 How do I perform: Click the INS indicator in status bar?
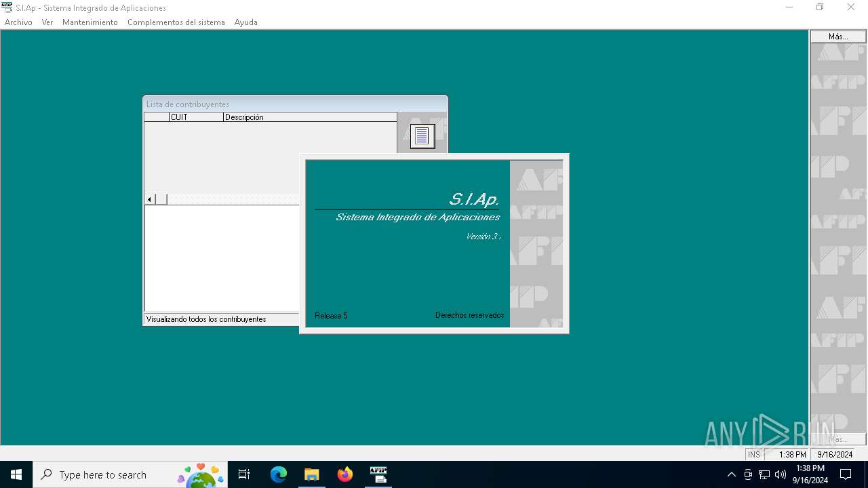point(754,455)
